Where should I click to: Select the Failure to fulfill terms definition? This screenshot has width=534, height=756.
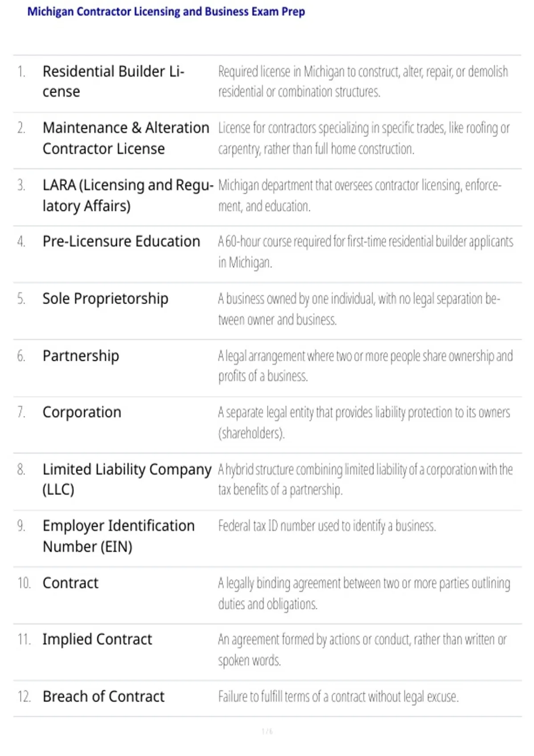coord(338,696)
